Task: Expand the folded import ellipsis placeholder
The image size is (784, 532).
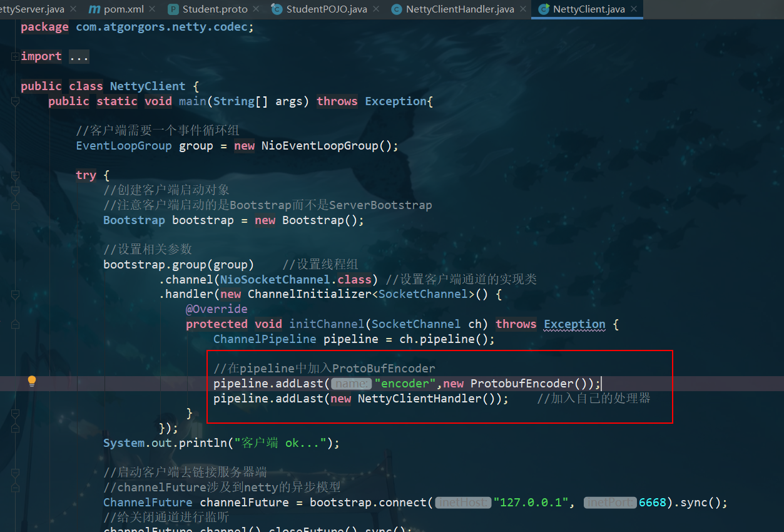Action: click(79, 56)
